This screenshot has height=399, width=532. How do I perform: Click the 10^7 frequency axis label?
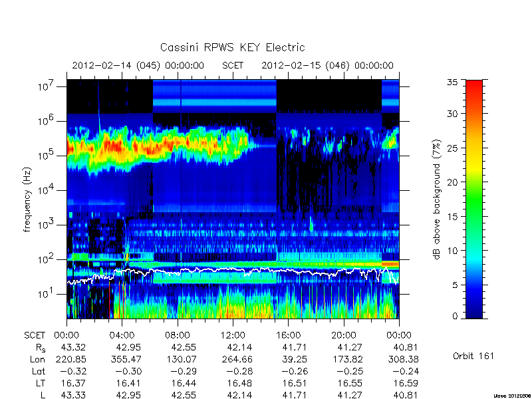coord(45,86)
